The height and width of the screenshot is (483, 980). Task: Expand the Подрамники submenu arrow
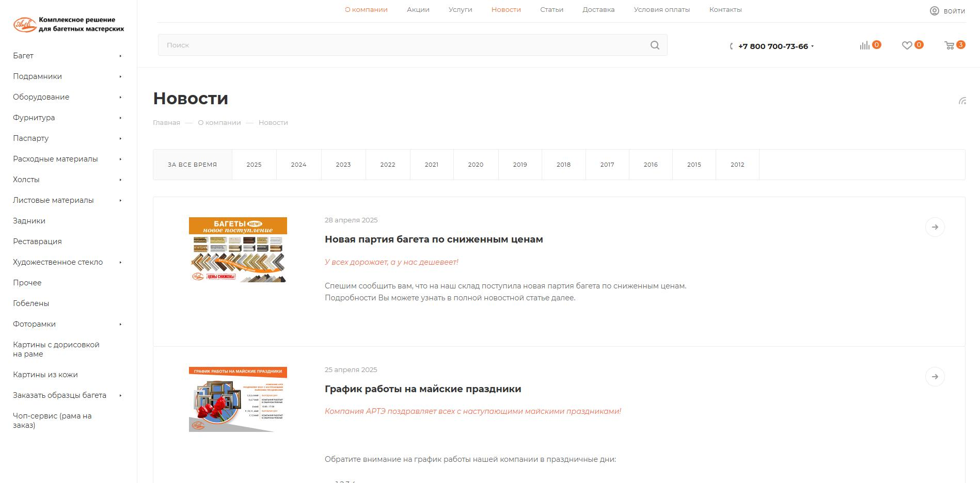click(120, 76)
